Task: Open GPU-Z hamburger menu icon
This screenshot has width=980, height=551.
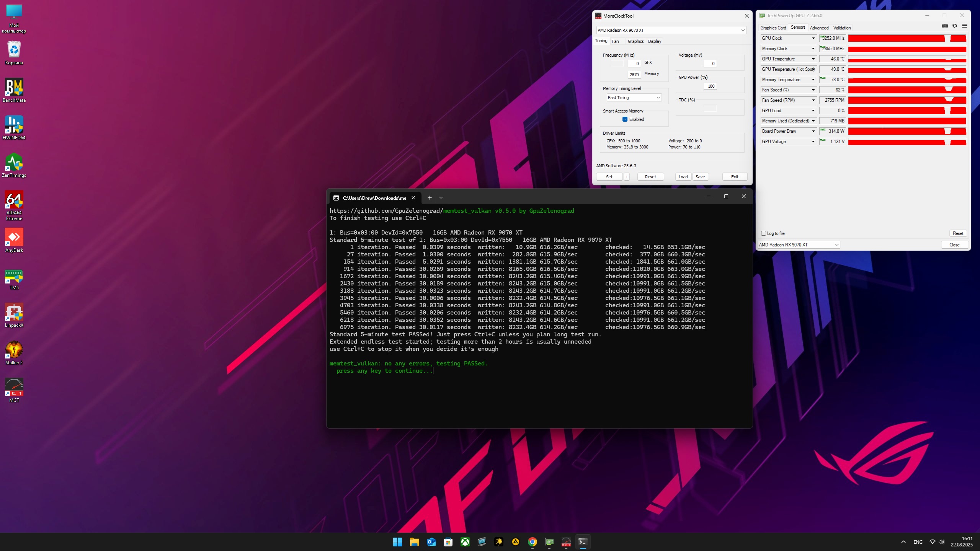Action: point(964,26)
